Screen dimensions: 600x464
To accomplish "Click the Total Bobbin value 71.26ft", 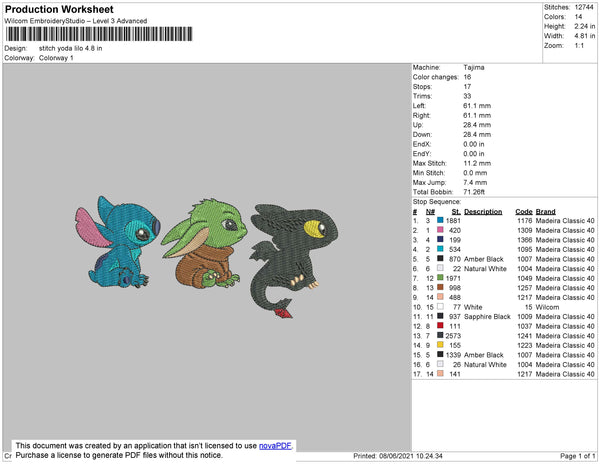I will pos(474,192).
